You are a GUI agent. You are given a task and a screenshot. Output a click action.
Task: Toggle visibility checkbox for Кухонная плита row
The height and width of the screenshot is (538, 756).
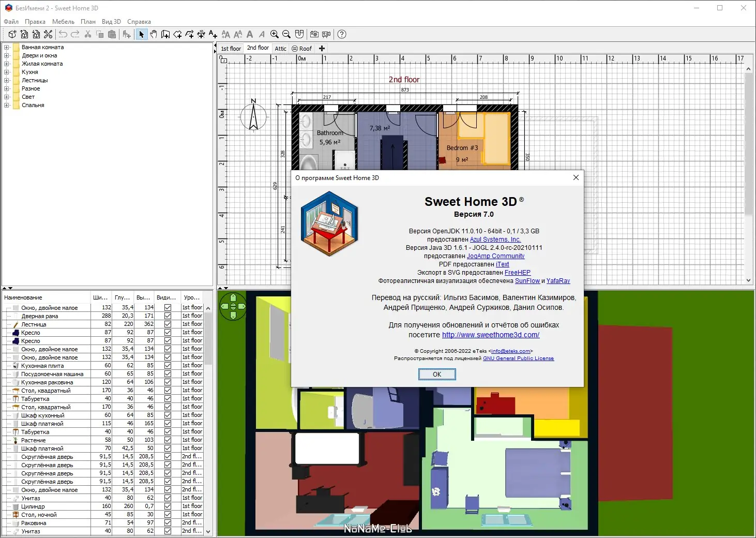coord(168,366)
